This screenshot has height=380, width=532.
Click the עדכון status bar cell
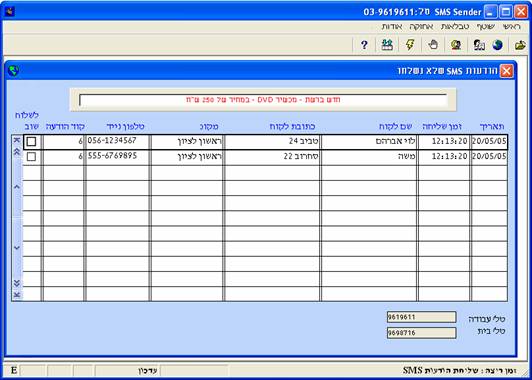click(127, 369)
